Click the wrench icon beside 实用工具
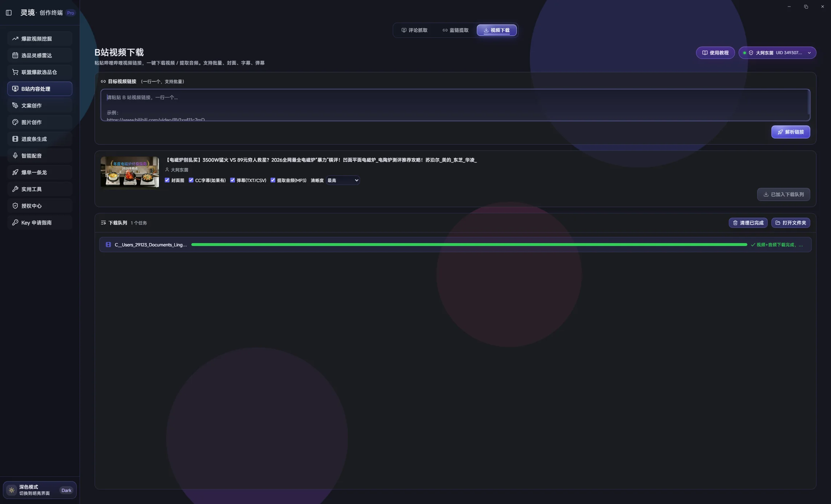 (15, 189)
